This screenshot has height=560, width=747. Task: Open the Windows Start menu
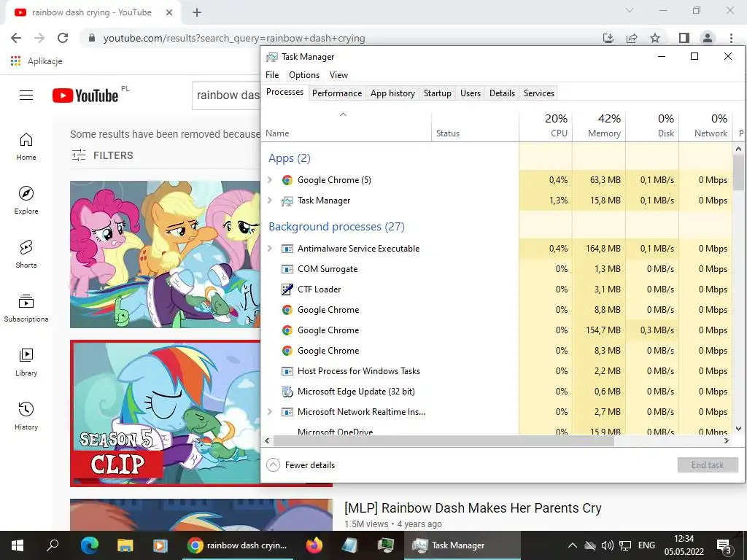click(x=18, y=545)
